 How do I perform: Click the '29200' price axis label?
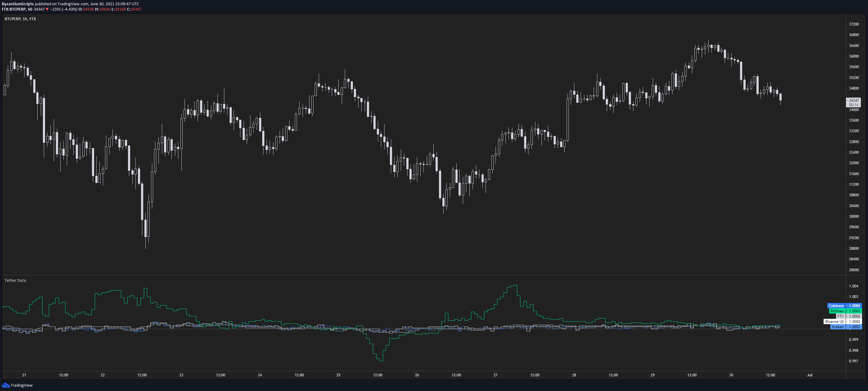[x=854, y=238]
